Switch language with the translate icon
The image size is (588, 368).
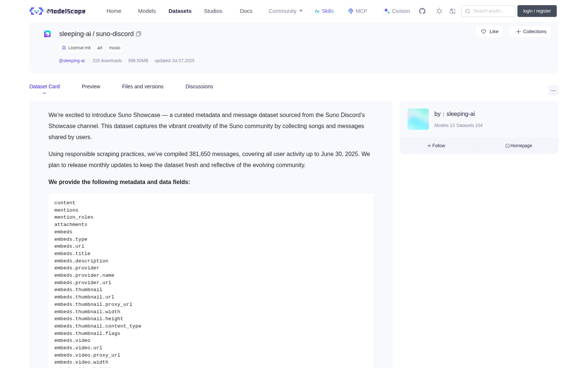[452, 11]
